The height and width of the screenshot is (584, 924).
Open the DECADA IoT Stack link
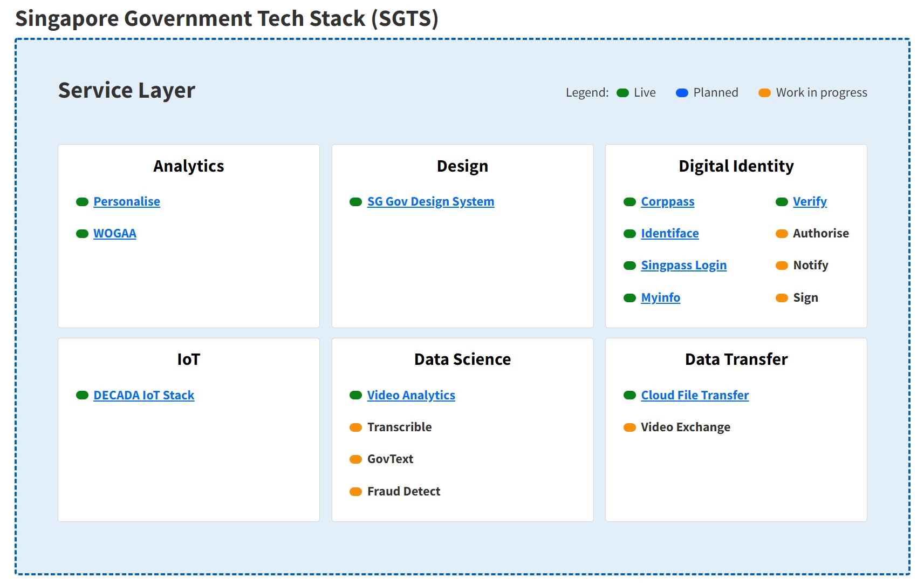tap(143, 395)
